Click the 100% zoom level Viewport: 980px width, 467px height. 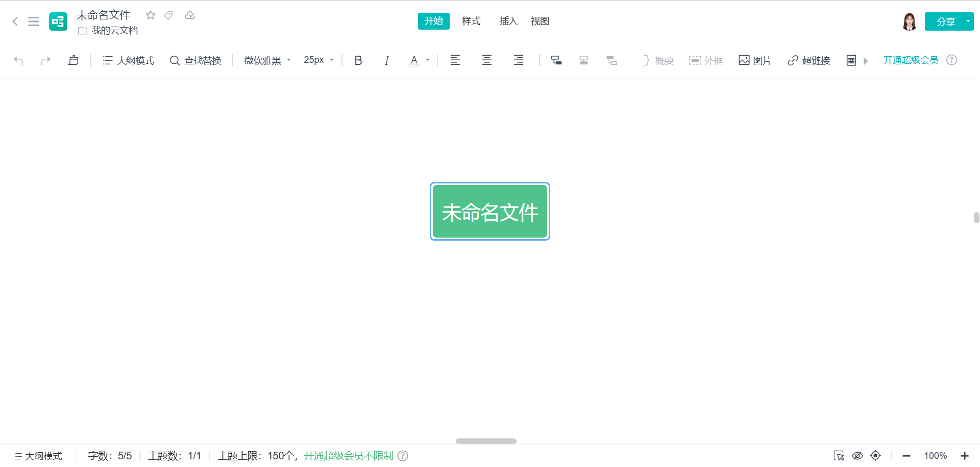[x=936, y=456]
